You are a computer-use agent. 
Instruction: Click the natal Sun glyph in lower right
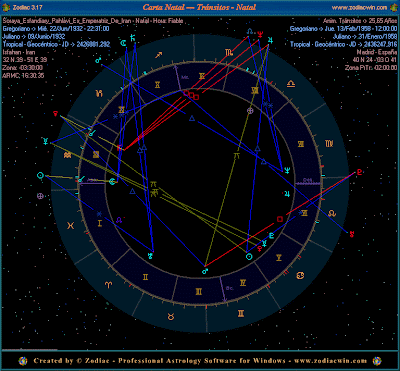[x=249, y=256]
